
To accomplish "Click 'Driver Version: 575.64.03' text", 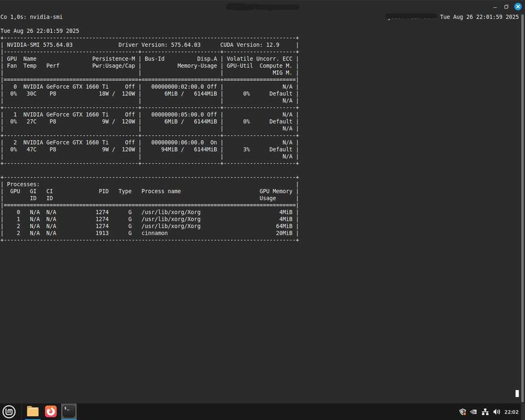I will click(160, 45).
